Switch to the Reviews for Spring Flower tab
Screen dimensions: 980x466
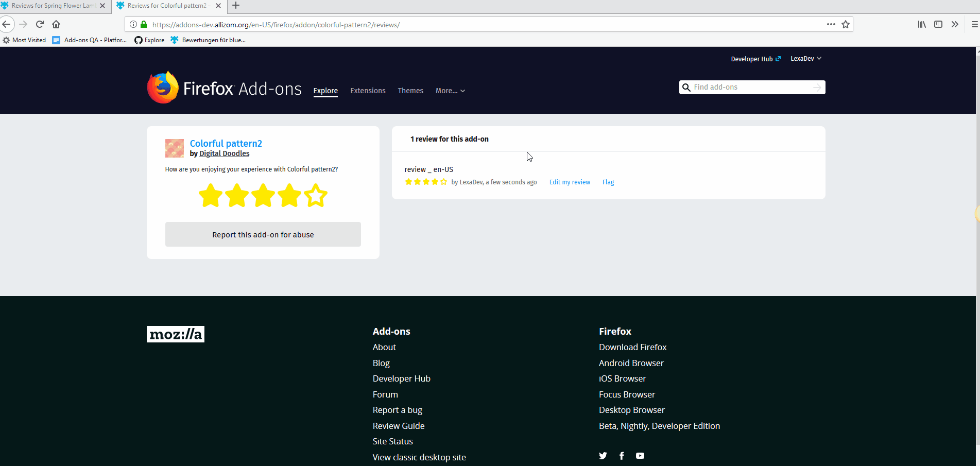51,6
